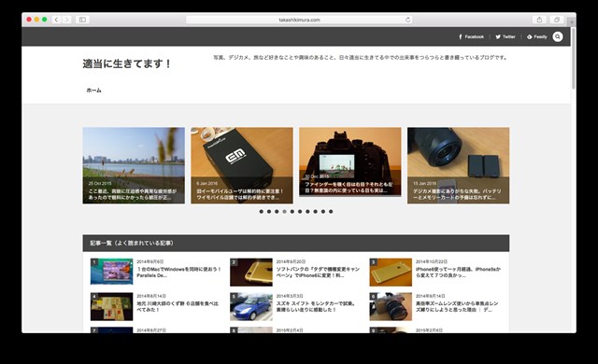
Task: Open the Twitter link in top bar
Action: (505, 36)
